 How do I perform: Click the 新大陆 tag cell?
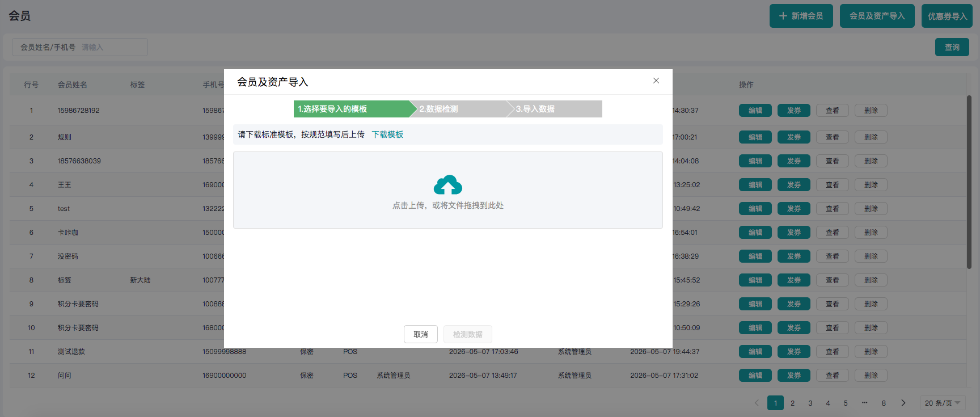pyautogui.click(x=140, y=280)
